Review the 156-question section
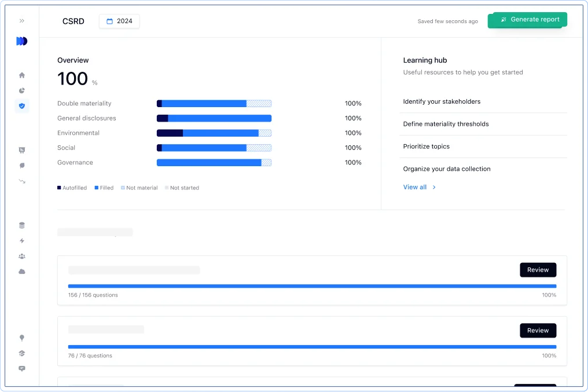588x392 pixels. pyautogui.click(x=538, y=270)
